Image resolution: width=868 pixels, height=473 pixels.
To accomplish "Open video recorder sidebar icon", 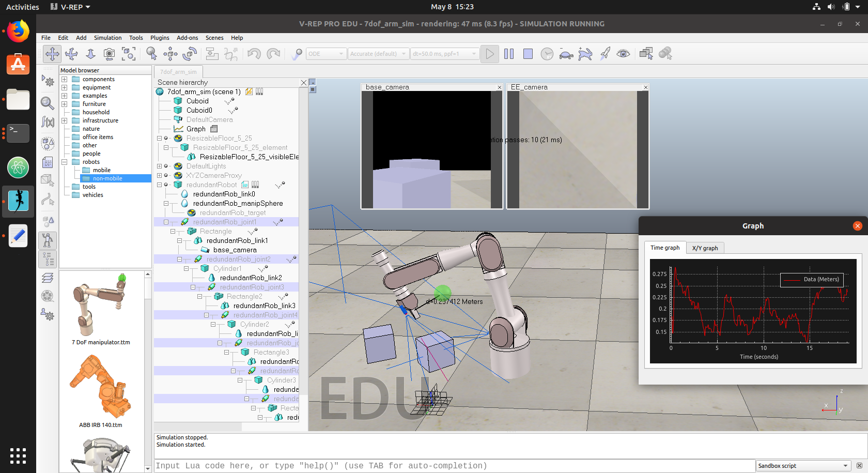I will 48,296.
